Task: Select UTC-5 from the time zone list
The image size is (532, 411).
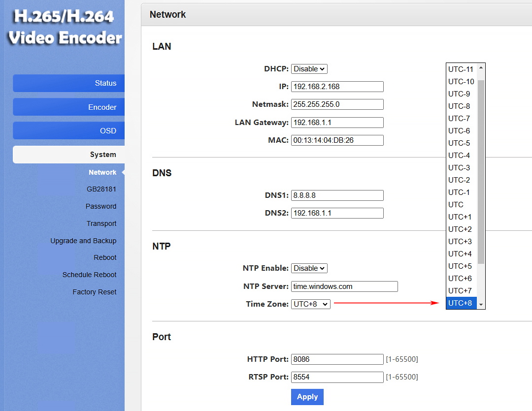Action: point(459,143)
